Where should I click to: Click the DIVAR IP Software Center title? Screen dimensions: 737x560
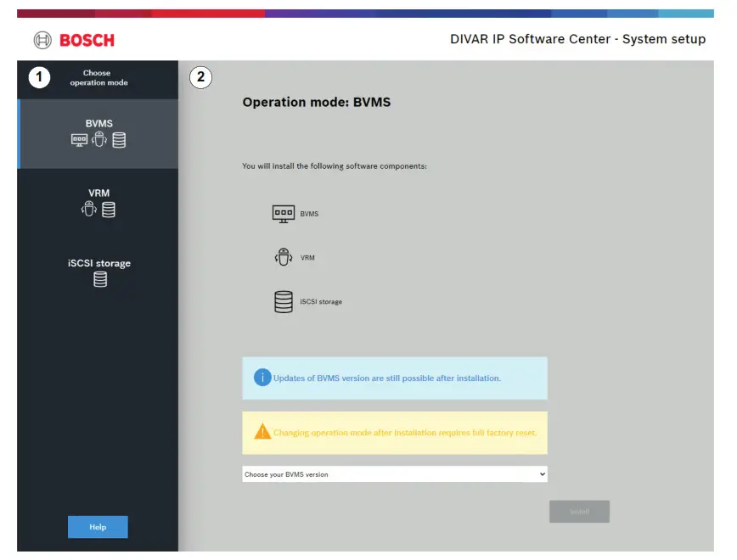pyautogui.click(x=577, y=39)
